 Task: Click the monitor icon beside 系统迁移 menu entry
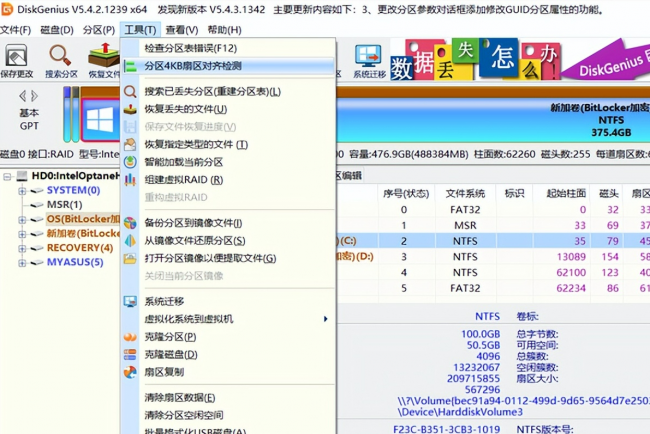tap(130, 301)
